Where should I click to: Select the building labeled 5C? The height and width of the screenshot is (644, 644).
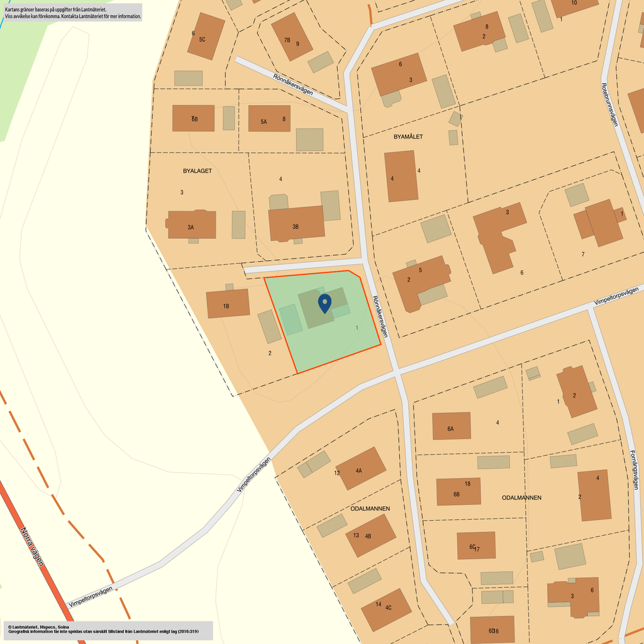point(206,36)
